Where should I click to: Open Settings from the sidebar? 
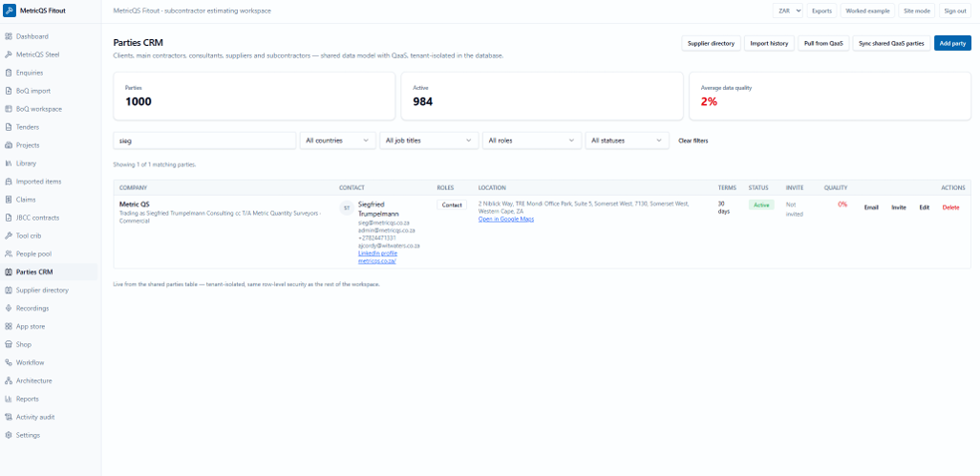[49, 435]
